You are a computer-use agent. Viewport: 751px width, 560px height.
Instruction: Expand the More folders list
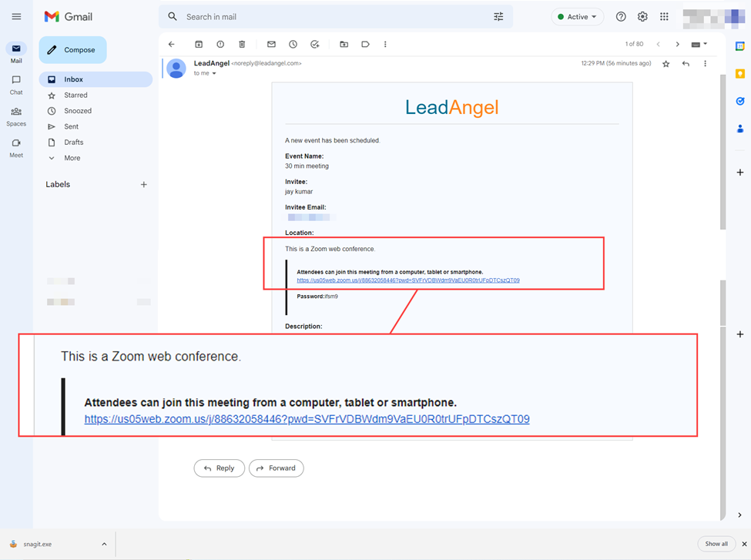pos(72,158)
